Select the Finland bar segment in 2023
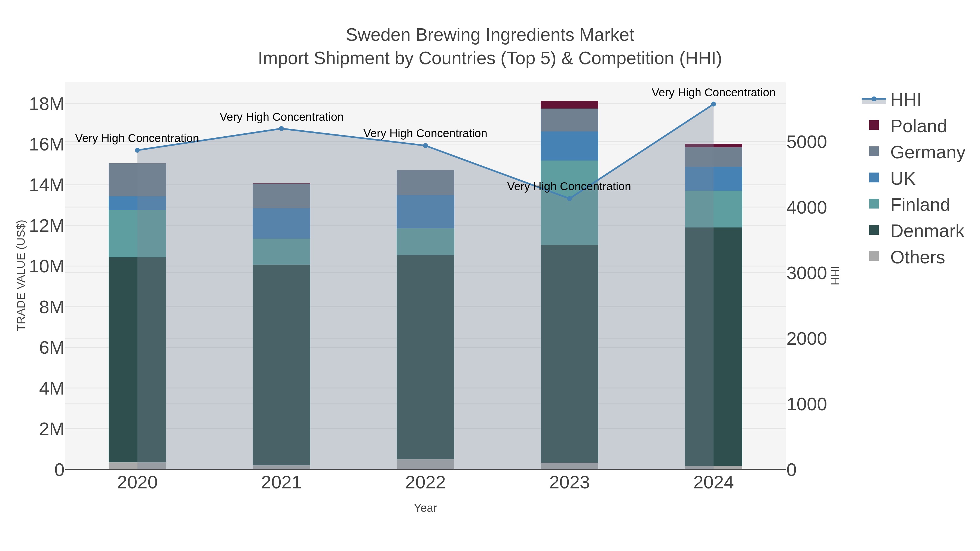The image size is (980, 551). [x=569, y=203]
